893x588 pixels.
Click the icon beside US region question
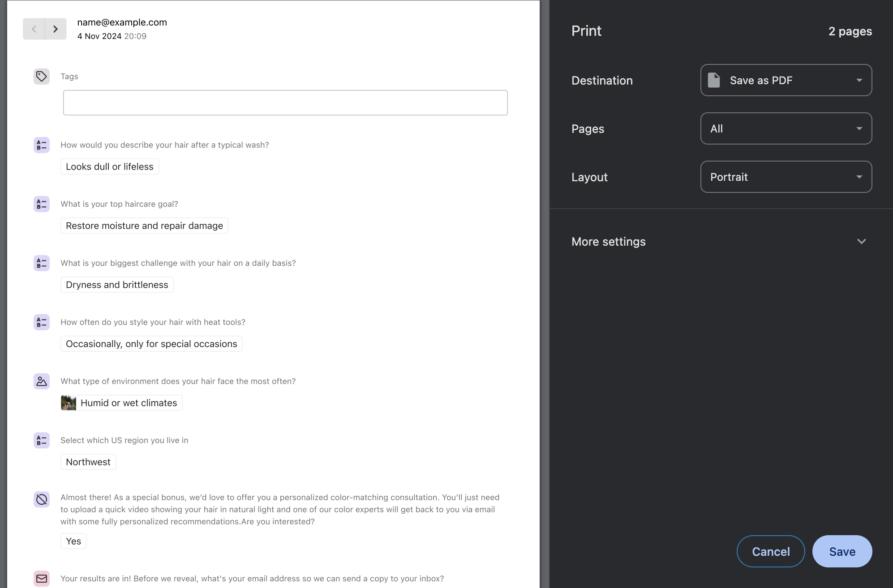click(42, 440)
